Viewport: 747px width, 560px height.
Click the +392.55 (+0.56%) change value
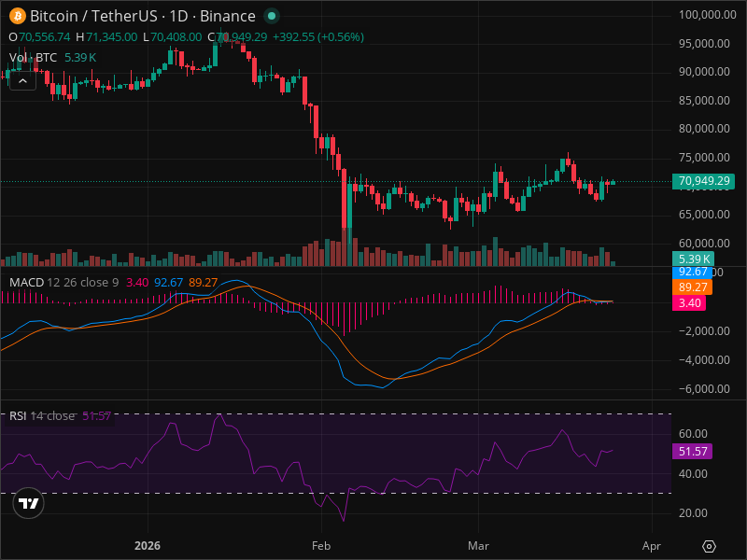(x=317, y=37)
